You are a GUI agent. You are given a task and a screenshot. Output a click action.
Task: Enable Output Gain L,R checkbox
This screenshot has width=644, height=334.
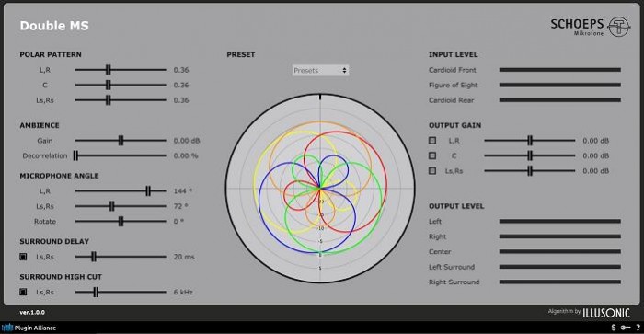(x=432, y=141)
